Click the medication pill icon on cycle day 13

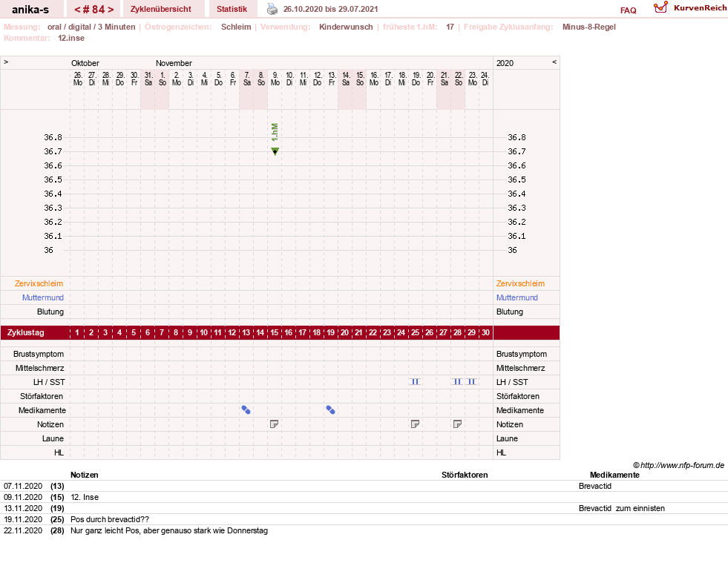pos(246,410)
